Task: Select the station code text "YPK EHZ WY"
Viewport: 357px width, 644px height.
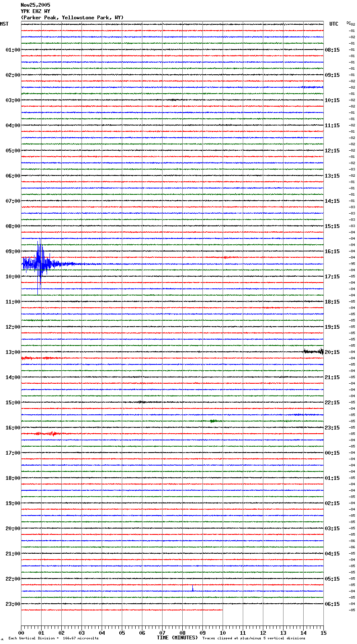Action: (35, 11)
